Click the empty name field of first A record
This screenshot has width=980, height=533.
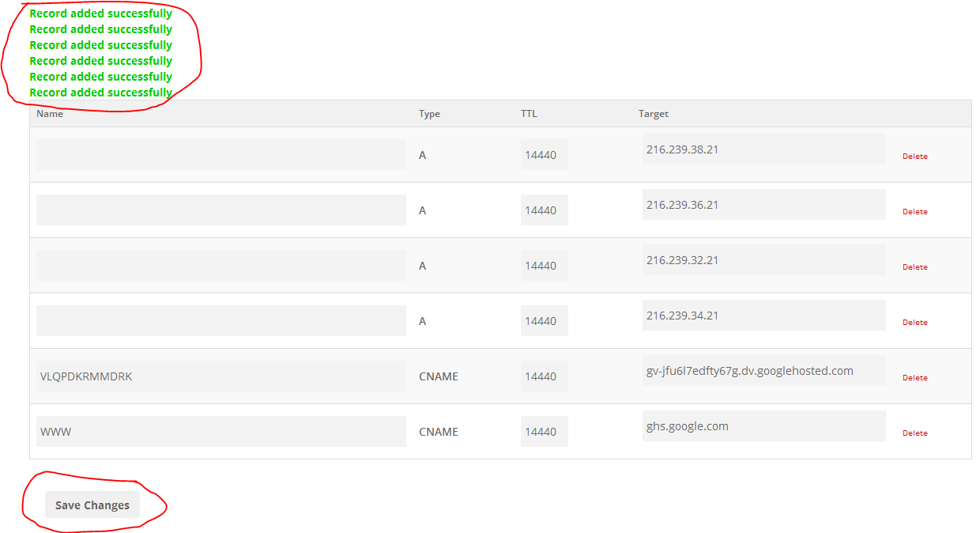click(x=220, y=155)
